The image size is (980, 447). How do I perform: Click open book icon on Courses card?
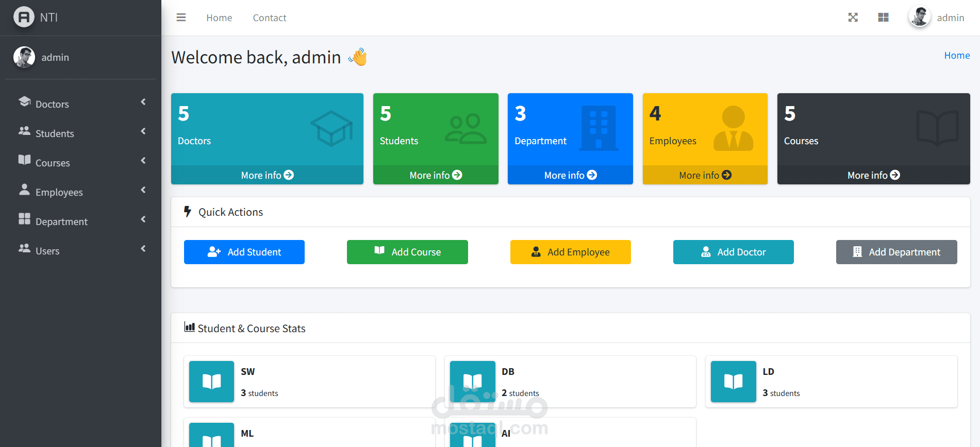938,128
